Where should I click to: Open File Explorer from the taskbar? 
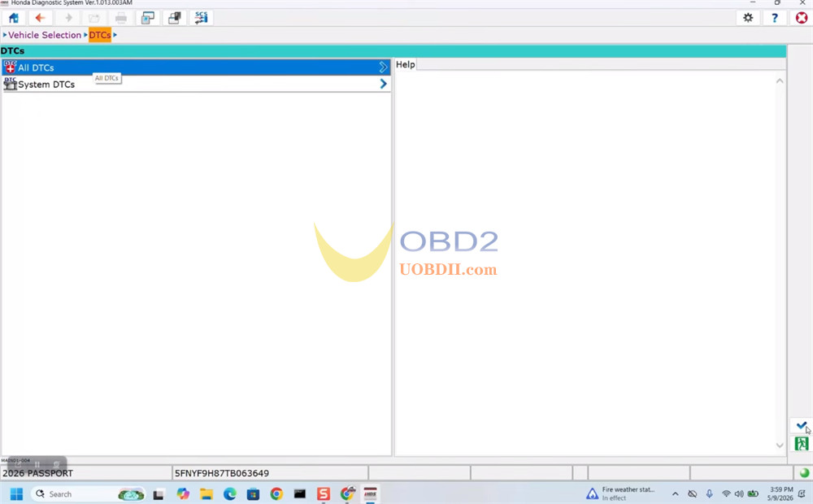click(207, 494)
